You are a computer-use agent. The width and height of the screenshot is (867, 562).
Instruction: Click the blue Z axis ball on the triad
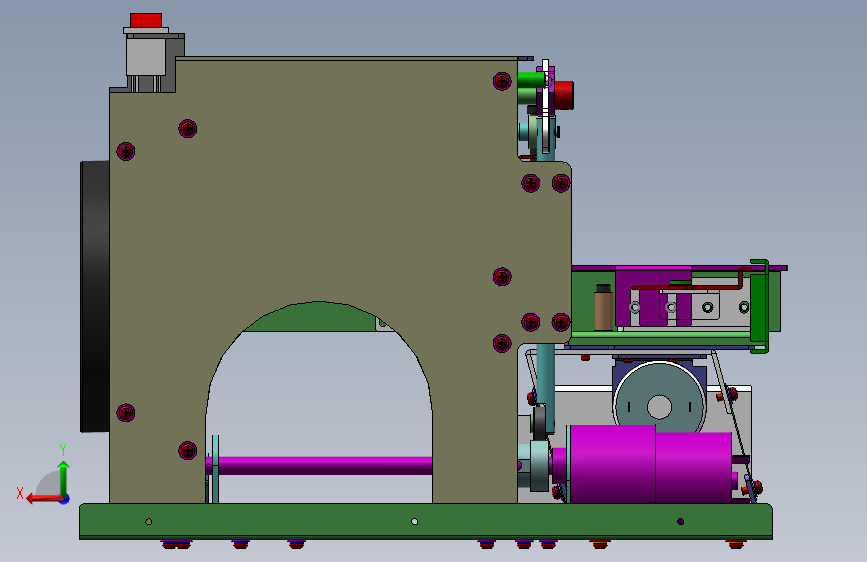pos(65,499)
